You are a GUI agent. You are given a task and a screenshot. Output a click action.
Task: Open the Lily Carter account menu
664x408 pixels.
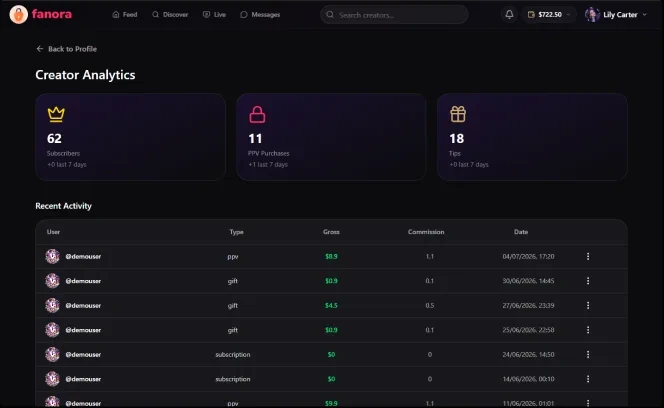[x=616, y=14]
